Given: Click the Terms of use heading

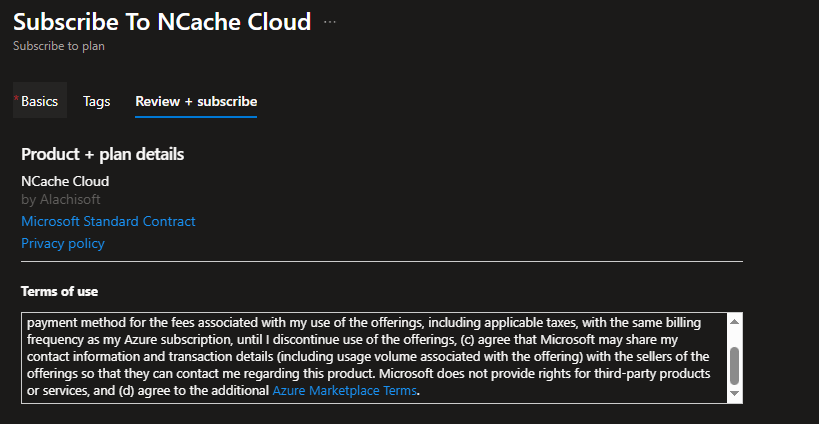Looking at the screenshot, I should tap(60, 291).
